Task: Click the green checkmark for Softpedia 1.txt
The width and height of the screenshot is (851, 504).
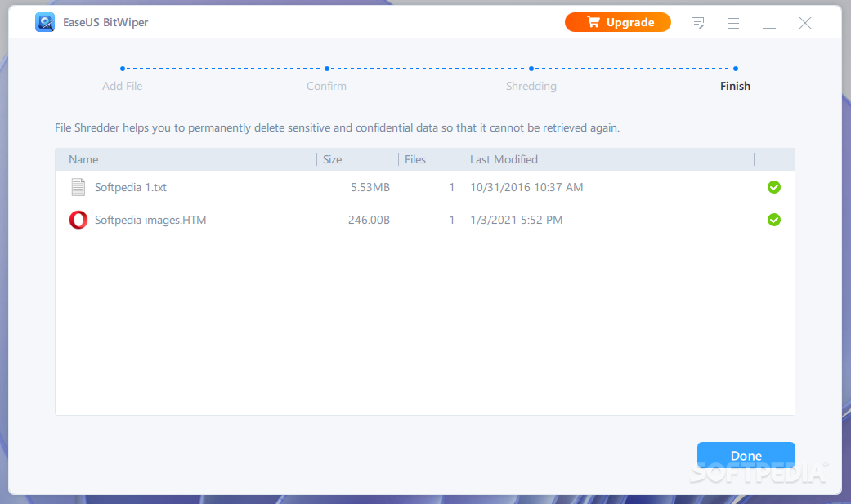Action: pyautogui.click(x=774, y=187)
